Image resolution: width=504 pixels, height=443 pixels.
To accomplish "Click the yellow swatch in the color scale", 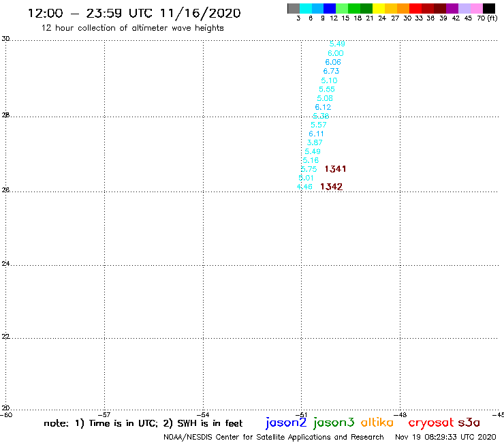I will (379, 8).
